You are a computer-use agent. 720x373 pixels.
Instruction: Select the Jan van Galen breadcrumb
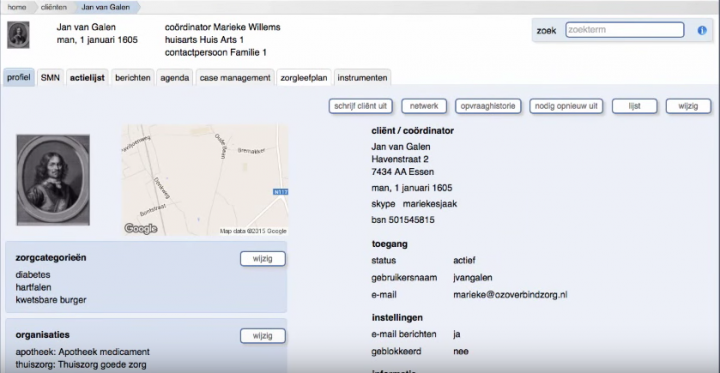pos(106,7)
